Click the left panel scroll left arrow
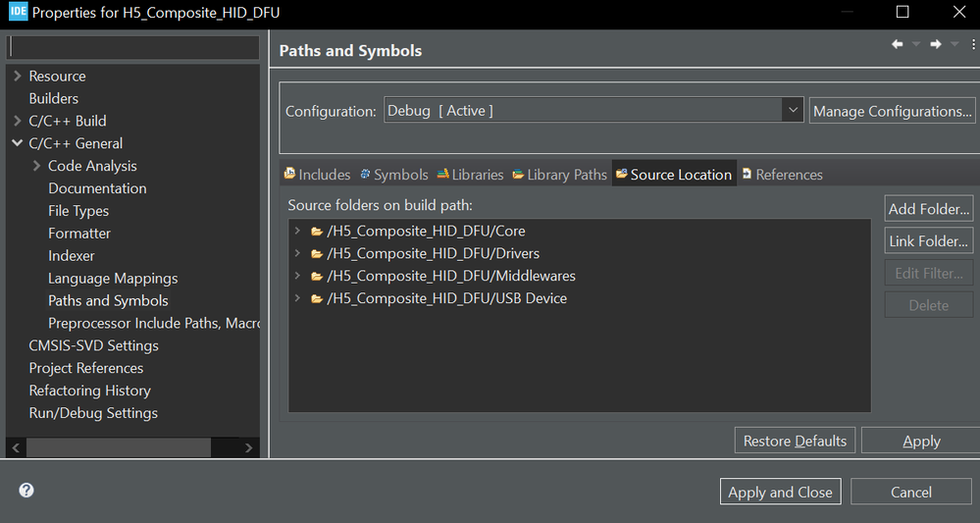The image size is (980, 523). (16, 447)
